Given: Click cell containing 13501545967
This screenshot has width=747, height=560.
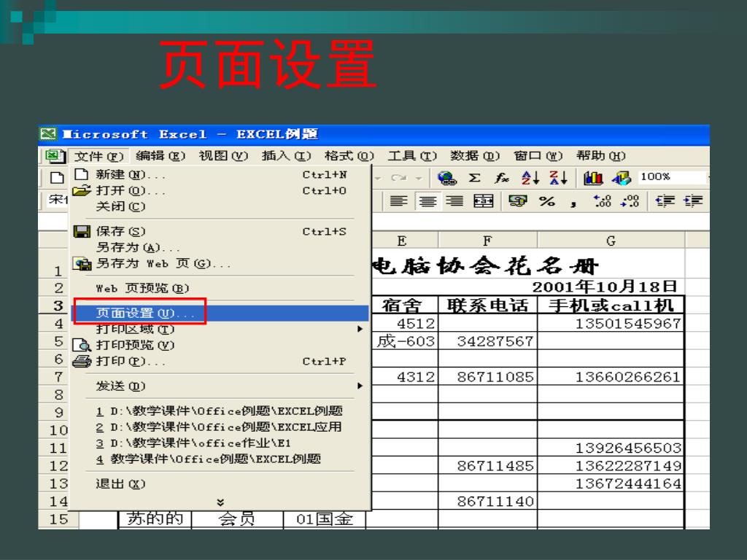Looking at the screenshot, I should [611, 323].
